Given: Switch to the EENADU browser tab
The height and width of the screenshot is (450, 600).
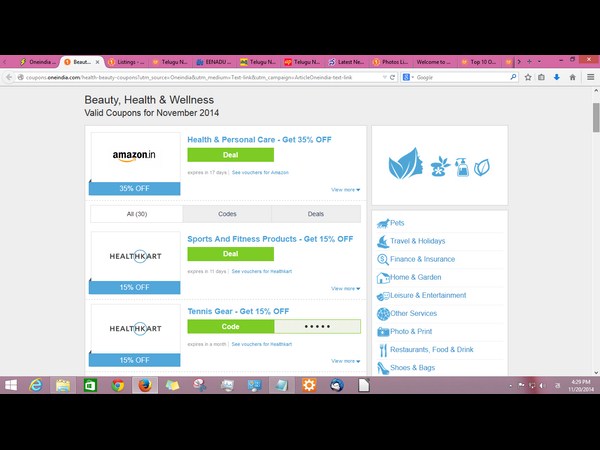Looking at the screenshot, I should point(214,62).
